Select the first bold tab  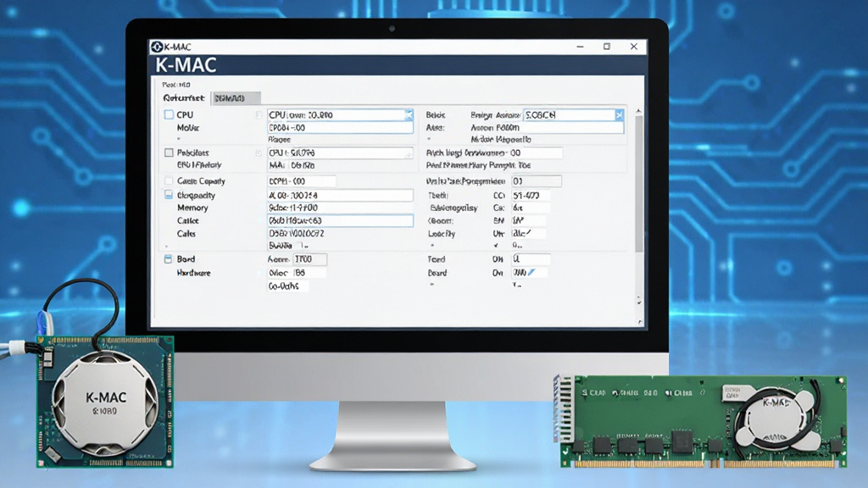(184, 98)
